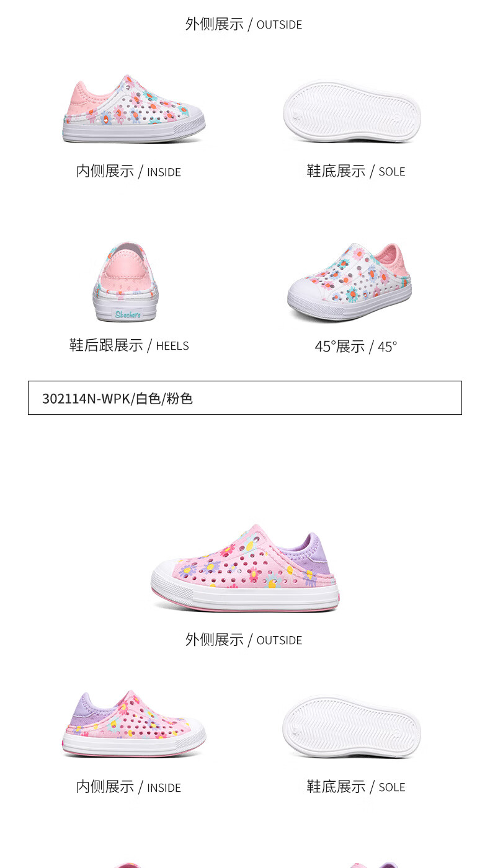Click the upper 内侧展示 / INSIDE label

128,171
